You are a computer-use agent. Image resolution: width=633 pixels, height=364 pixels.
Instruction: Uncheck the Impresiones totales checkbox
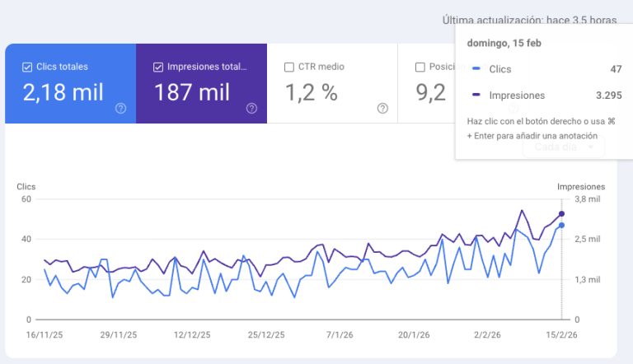click(158, 67)
